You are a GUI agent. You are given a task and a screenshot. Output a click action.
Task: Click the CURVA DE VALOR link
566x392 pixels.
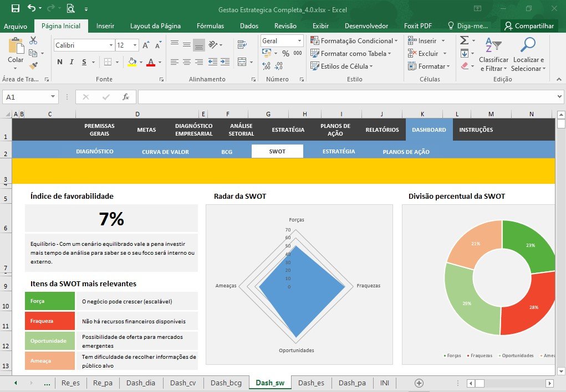(165, 152)
